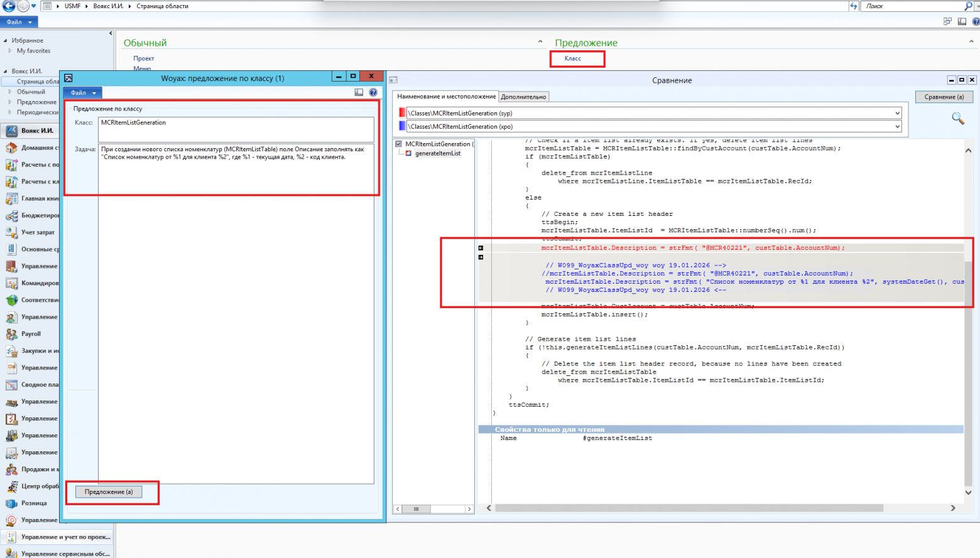The image size is (980, 558).
Task: Open the Класс link under Предложение
Action: click(572, 58)
